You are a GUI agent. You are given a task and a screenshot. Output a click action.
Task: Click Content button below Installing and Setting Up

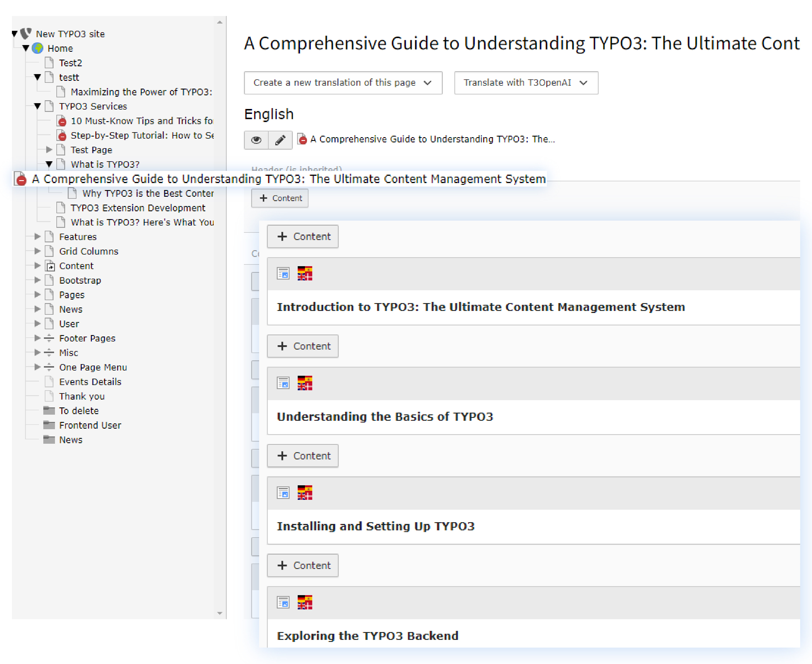(302, 565)
